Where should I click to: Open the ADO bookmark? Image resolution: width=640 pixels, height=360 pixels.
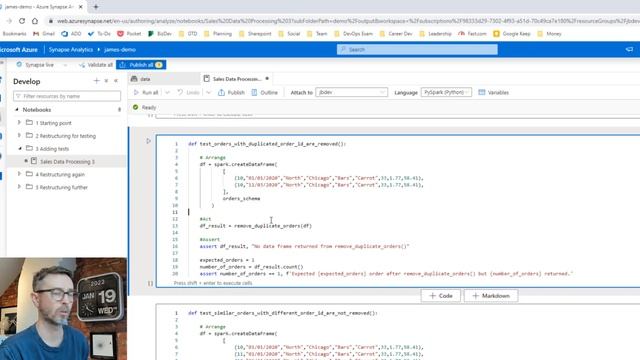71,34
